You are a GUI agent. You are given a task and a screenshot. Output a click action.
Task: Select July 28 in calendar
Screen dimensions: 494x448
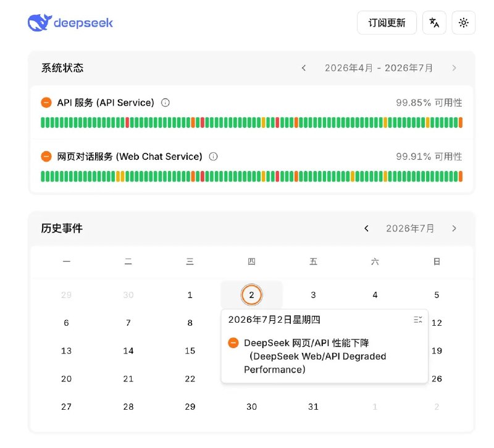[128, 407]
